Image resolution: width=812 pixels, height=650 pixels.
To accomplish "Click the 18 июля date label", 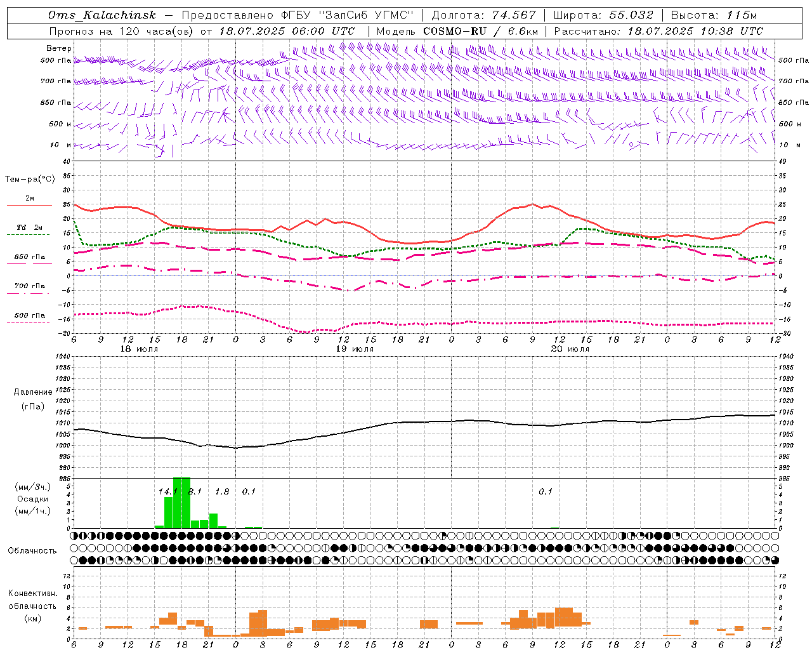I will coord(139,349).
